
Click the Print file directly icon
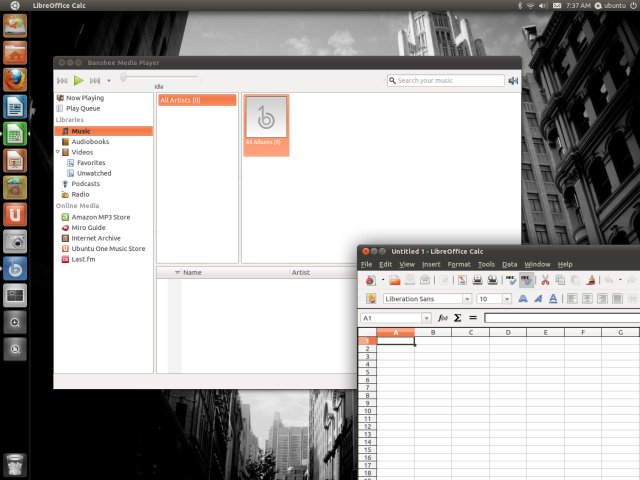tap(477, 280)
